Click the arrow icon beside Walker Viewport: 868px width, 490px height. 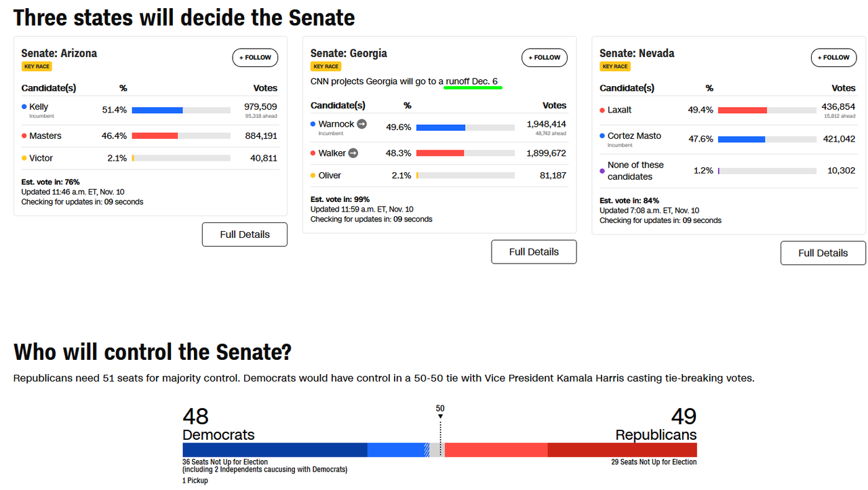point(353,153)
